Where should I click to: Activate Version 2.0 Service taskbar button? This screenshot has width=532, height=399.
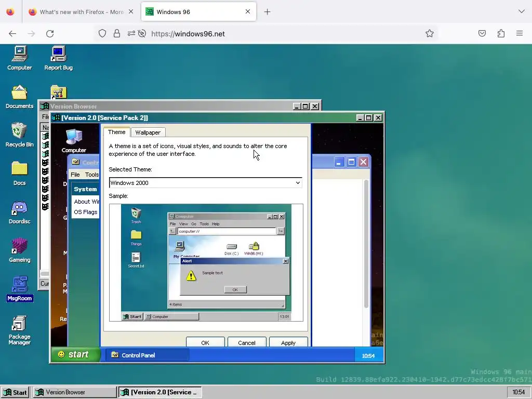(x=160, y=392)
